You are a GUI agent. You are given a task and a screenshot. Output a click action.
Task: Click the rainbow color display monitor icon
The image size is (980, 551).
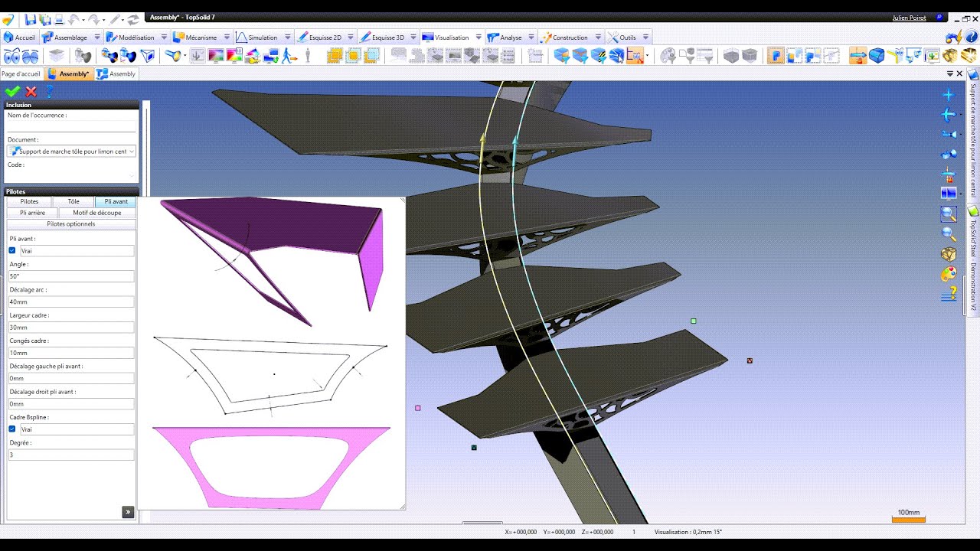pos(216,56)
